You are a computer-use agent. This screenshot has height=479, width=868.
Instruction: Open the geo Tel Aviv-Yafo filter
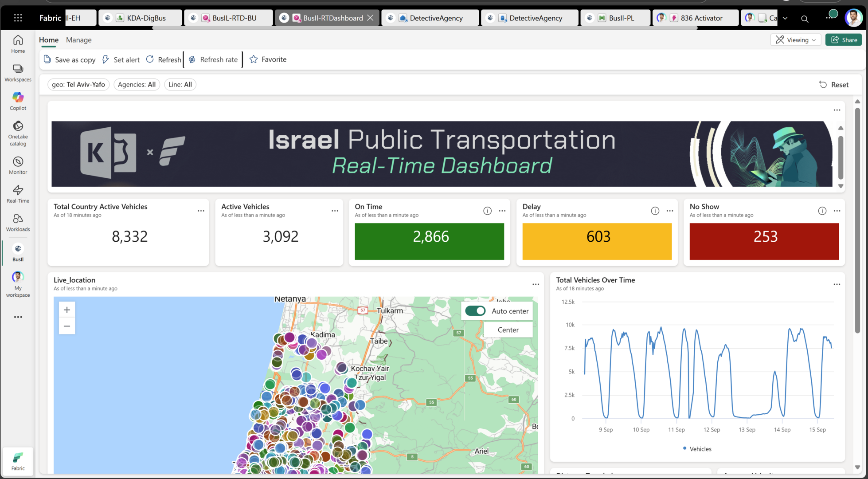[78, 85]
